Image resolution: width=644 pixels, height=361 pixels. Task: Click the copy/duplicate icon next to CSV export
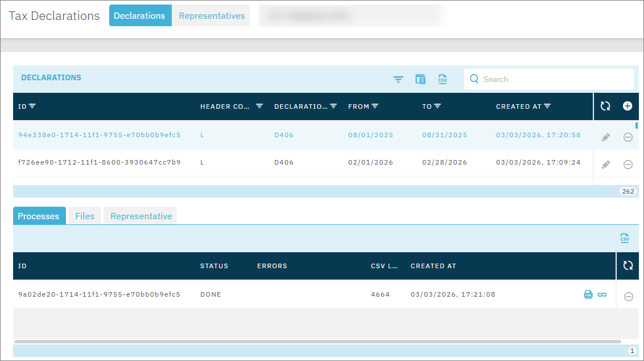[420, 79]
